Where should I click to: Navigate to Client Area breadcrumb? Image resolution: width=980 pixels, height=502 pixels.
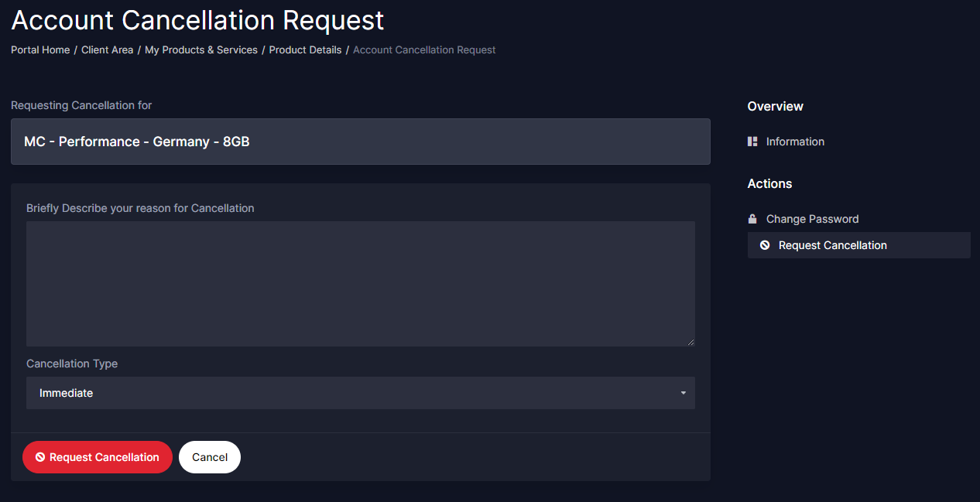107,50
